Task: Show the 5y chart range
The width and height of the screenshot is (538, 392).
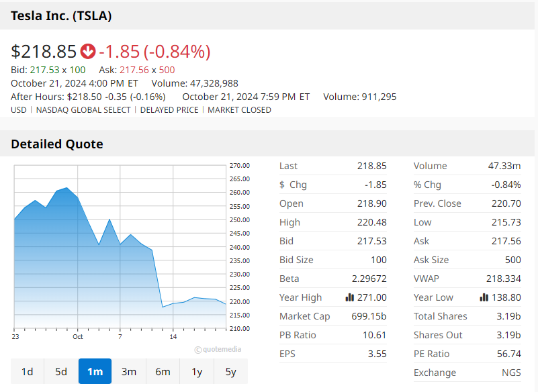Action: (x=231, y=371)
